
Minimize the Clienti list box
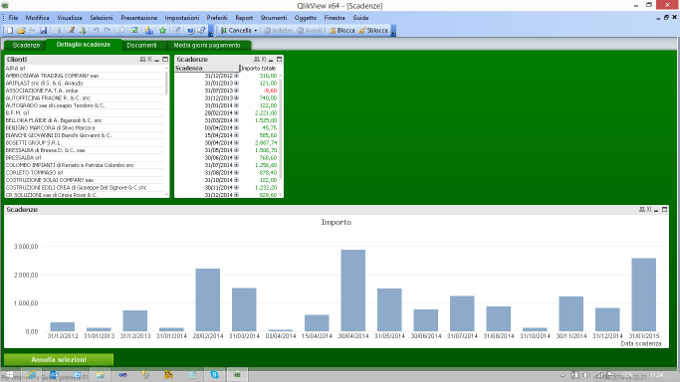pos(157,59)
